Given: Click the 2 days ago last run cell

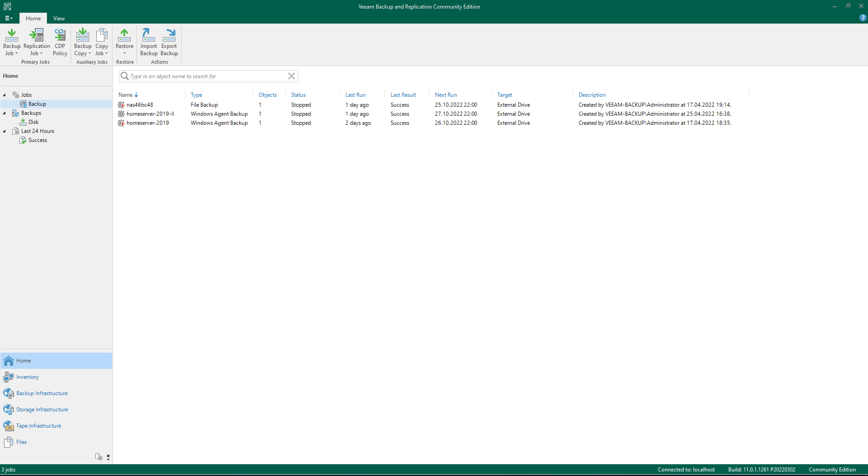Looking at the screenshot, I should click(x=358, y=123).
